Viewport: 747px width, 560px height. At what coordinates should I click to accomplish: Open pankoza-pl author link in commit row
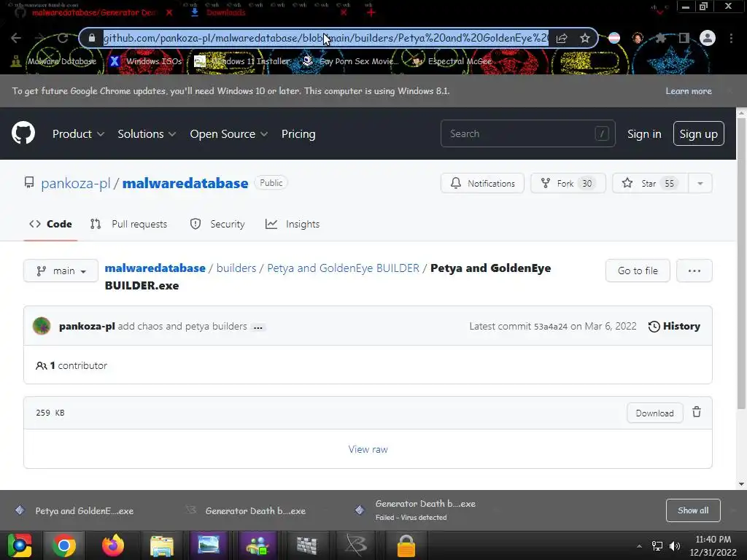[87, 326]
